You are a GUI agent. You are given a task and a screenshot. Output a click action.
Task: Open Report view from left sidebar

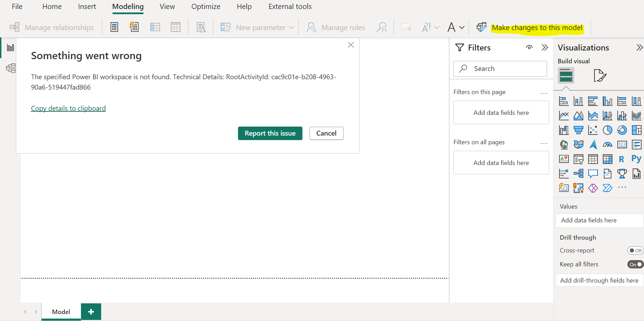tap(11, 47)
